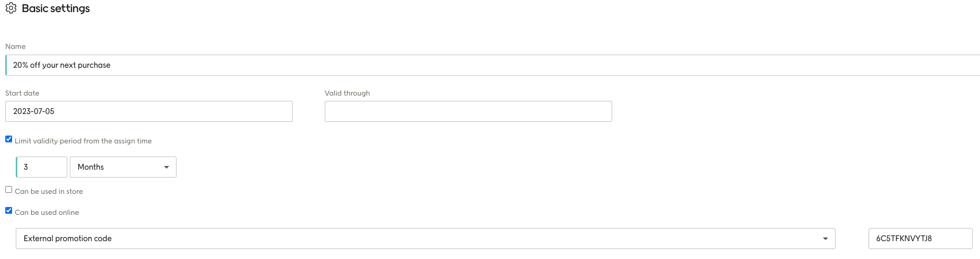
Task: Click the Can be used online label
Action: tap(47, 212)
